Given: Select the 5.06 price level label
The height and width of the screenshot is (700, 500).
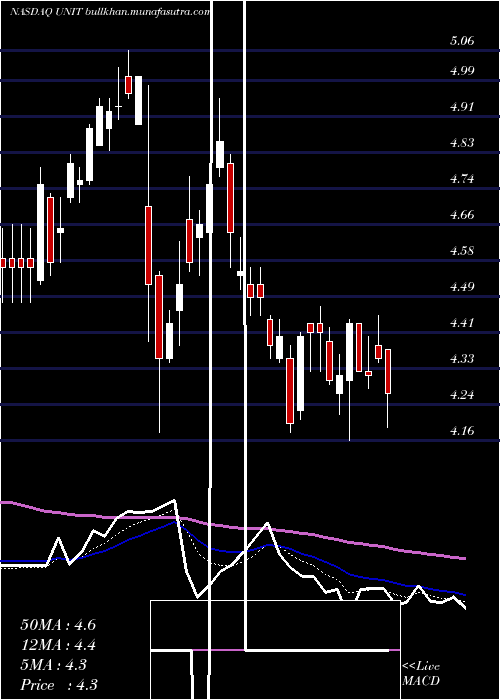Looking at the screenshot, I should (462, 41).
